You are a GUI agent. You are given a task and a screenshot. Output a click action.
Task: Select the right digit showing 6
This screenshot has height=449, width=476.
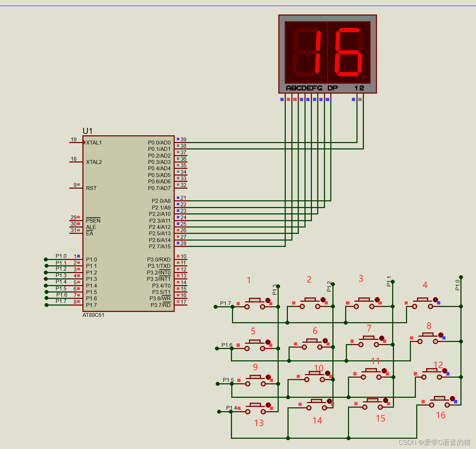(x=349, y=53)
